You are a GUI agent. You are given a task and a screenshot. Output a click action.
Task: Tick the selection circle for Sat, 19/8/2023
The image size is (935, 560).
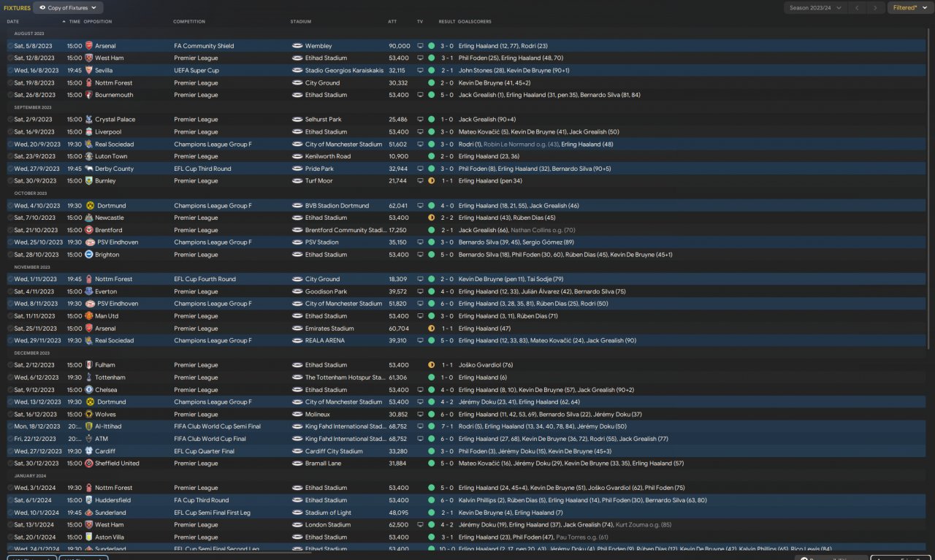[11, 83]
